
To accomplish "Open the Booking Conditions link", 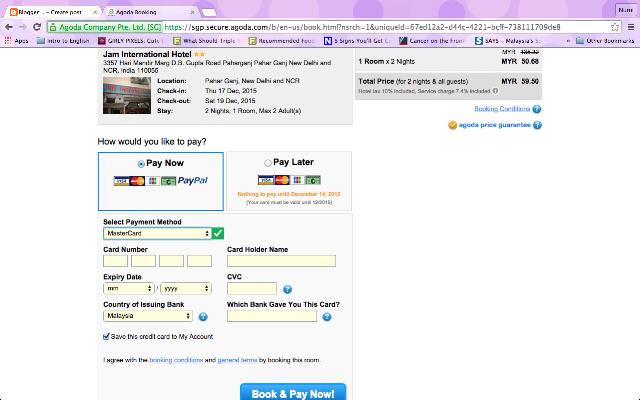I will (502, 109).
